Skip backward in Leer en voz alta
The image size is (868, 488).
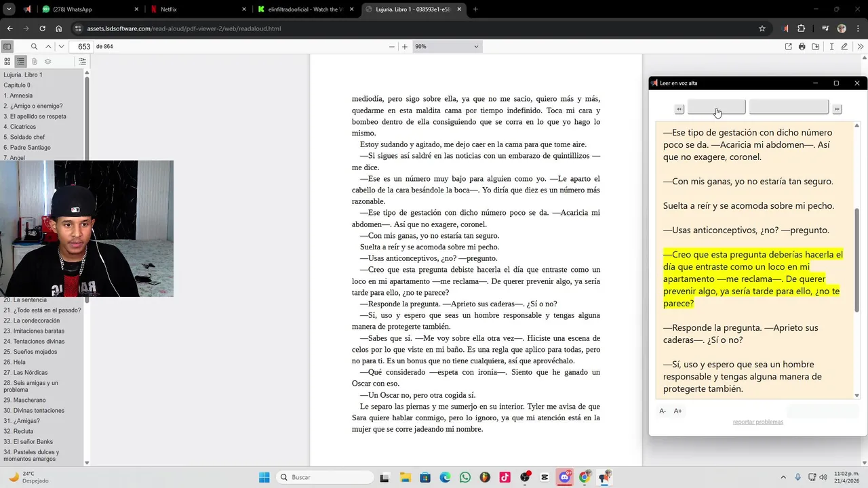coord(679,109)
